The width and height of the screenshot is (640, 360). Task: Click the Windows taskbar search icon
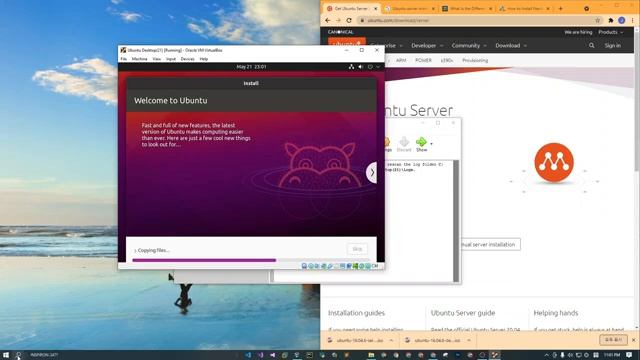tap(19, 355)
